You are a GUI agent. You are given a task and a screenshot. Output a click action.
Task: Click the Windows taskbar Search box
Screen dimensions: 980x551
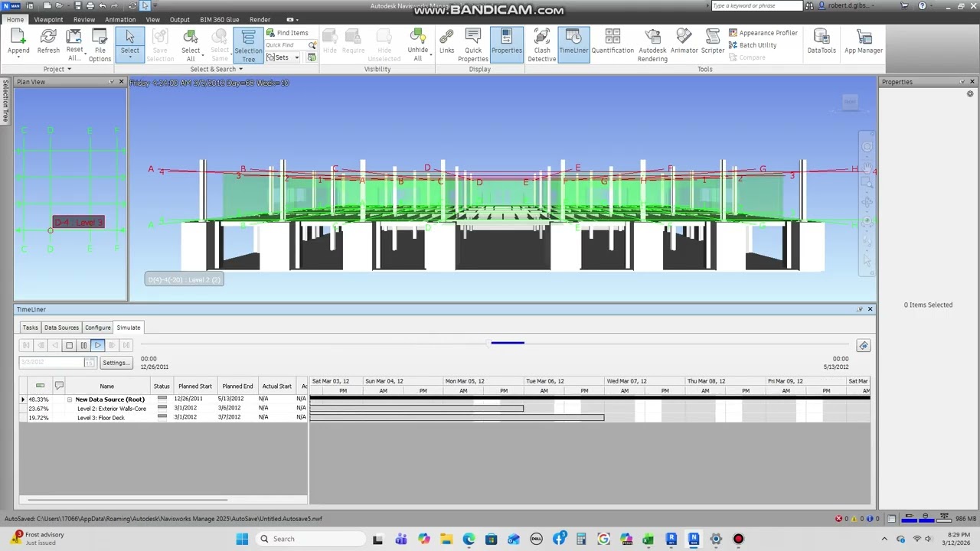click(x=310, y=539)
